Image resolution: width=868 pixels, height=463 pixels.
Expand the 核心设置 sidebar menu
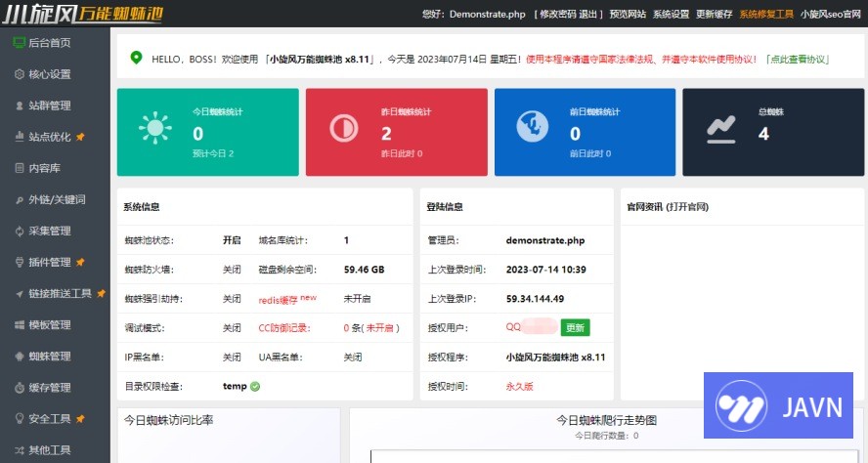coord(49,74)
